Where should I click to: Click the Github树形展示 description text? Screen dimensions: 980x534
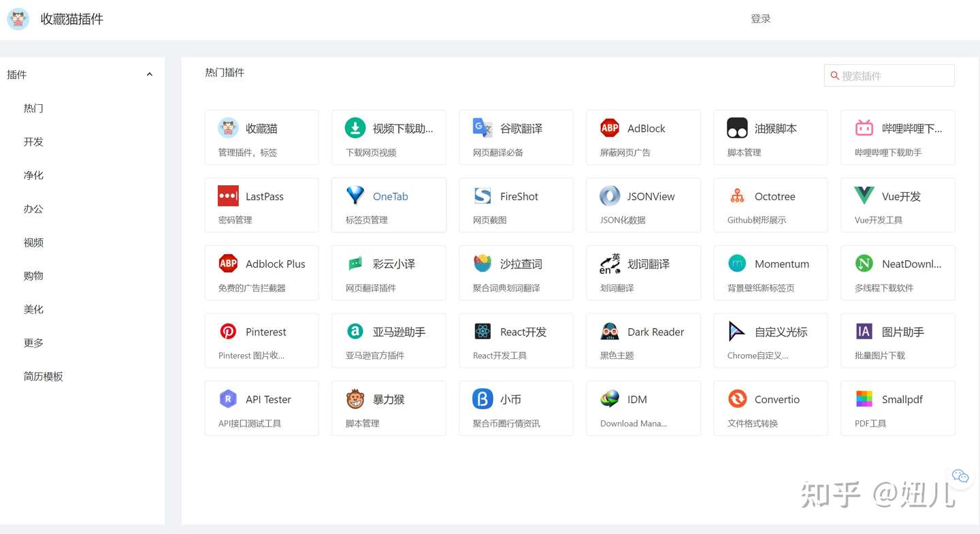point(756,220)
